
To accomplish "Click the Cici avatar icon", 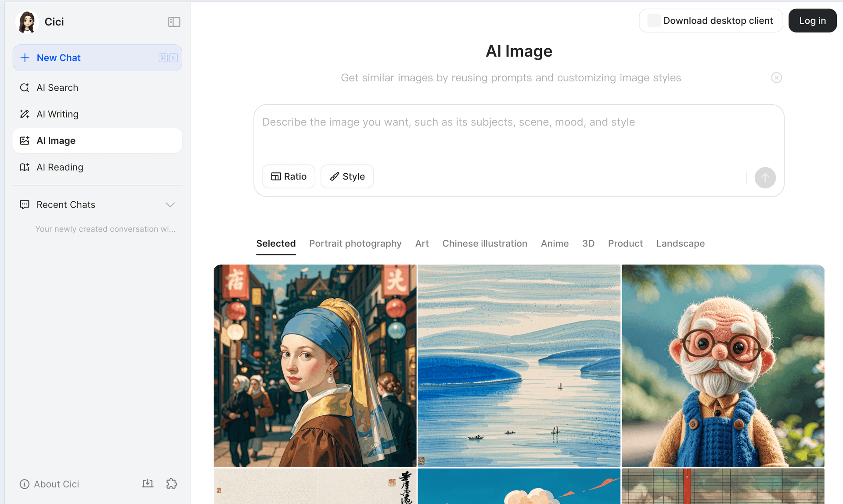I will click(x=27, y=22).
